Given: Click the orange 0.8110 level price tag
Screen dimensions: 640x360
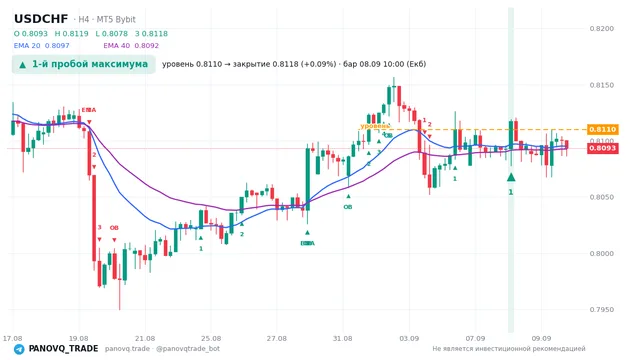Looking at the screenshot, I should pos(602,129).
